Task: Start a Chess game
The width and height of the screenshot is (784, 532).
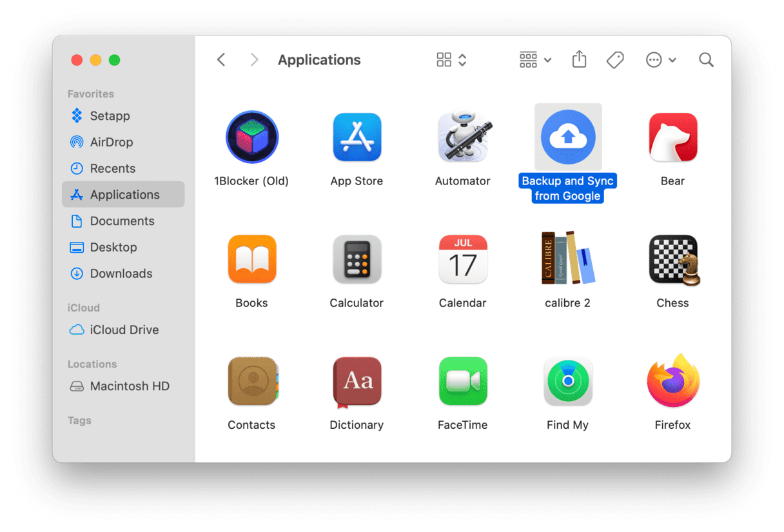Action: [x=672, y=259]
